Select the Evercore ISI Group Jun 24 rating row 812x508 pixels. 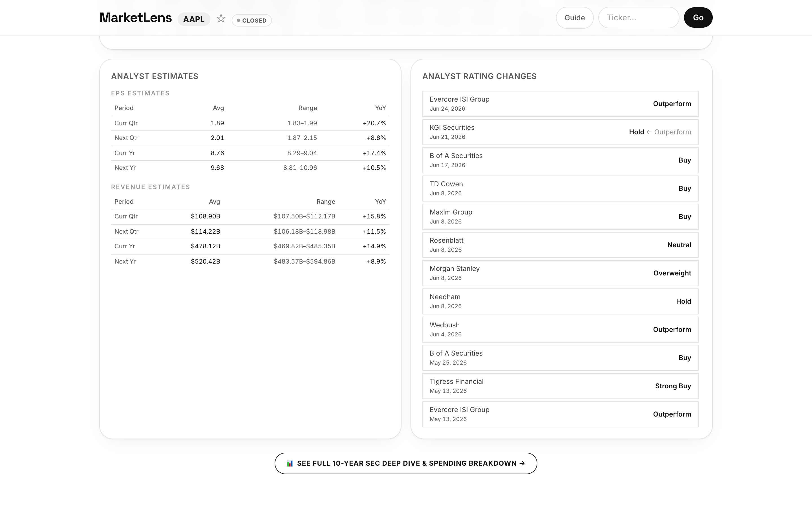click(x=560, y=104)
